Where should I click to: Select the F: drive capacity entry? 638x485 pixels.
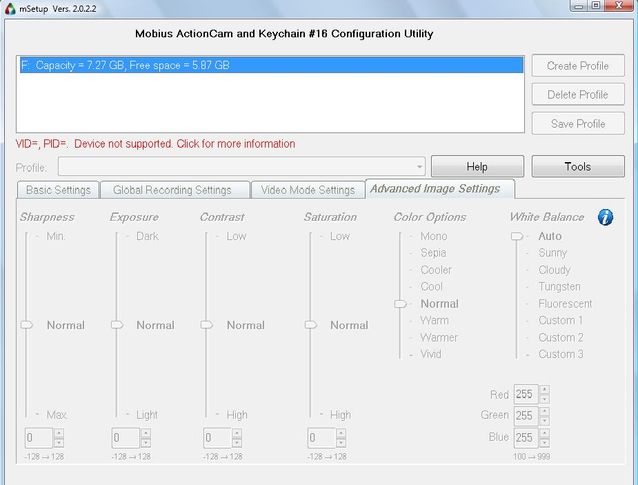pyautogui.click(x=271, y=65)
